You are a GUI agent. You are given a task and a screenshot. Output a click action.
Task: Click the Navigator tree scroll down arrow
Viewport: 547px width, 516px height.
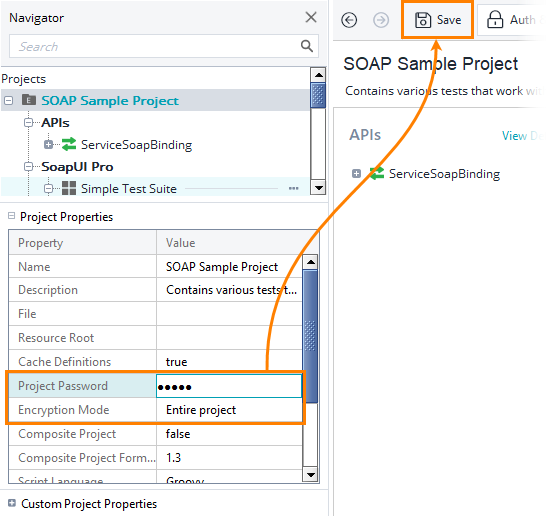point(319,187)
